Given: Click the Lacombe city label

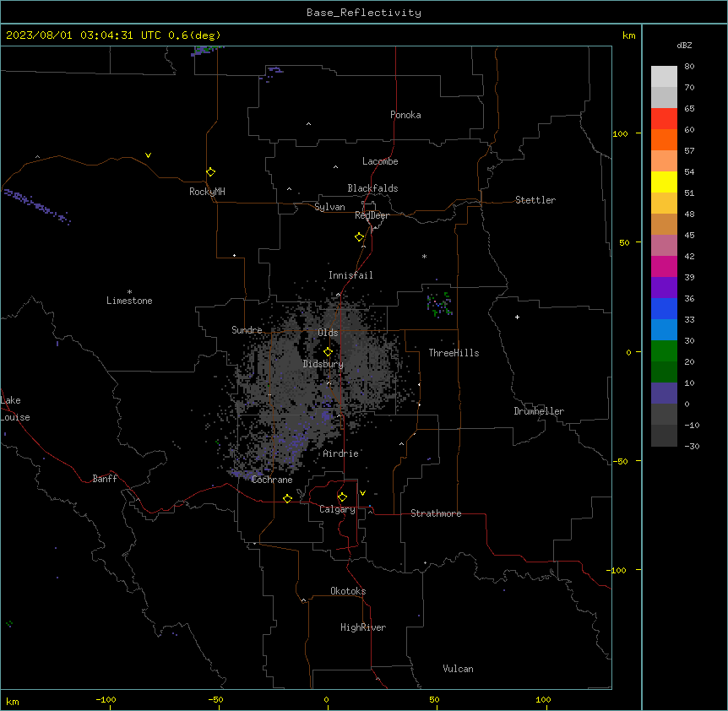Looking at the screenshot, I should (380, 161).
